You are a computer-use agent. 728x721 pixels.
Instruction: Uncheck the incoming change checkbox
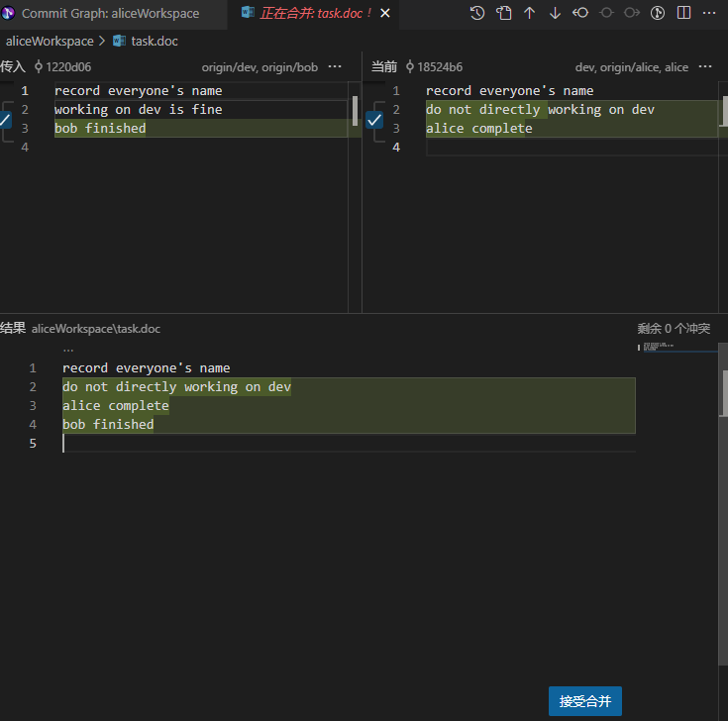pyautogui.click(x=5, y=119)
